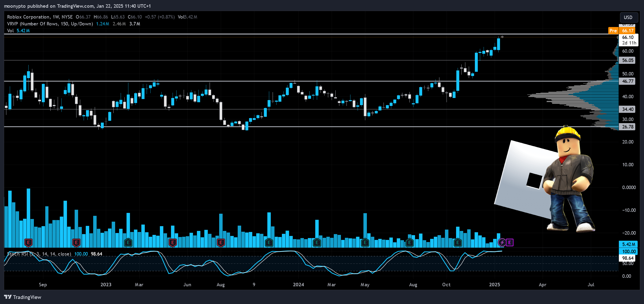Click the 20.00 price scale label

[628, 142]
